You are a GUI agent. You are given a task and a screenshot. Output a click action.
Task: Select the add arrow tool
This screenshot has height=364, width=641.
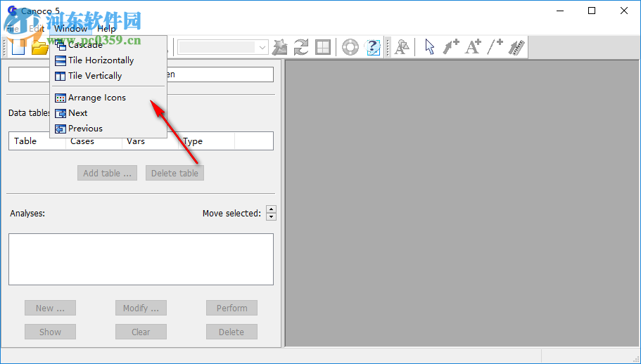[451, 47]
